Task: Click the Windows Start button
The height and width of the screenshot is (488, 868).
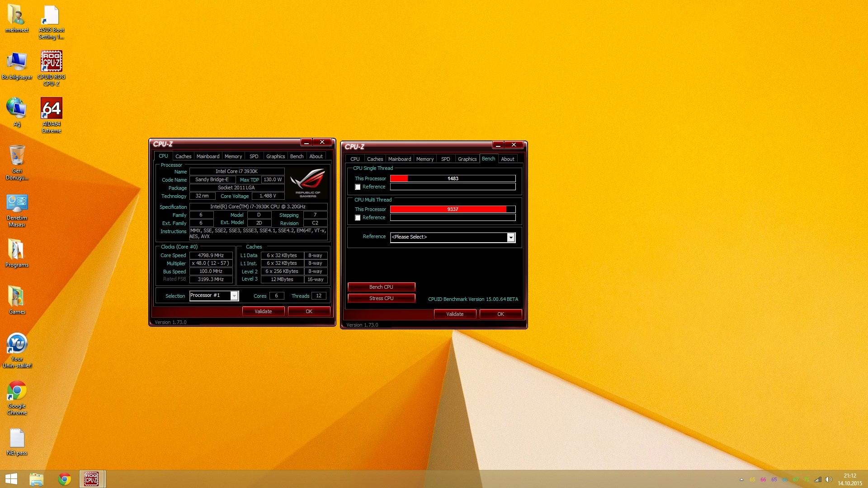Action: [x=11, y=479]
